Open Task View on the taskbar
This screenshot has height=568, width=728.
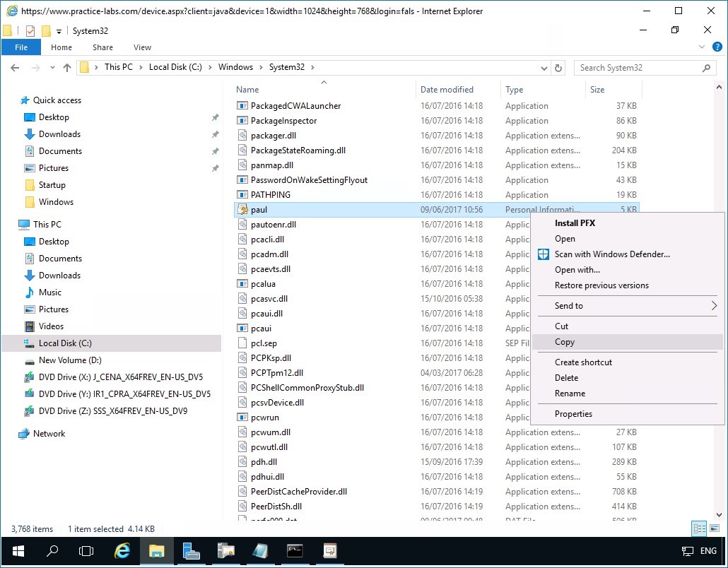(x=86, y=551)
